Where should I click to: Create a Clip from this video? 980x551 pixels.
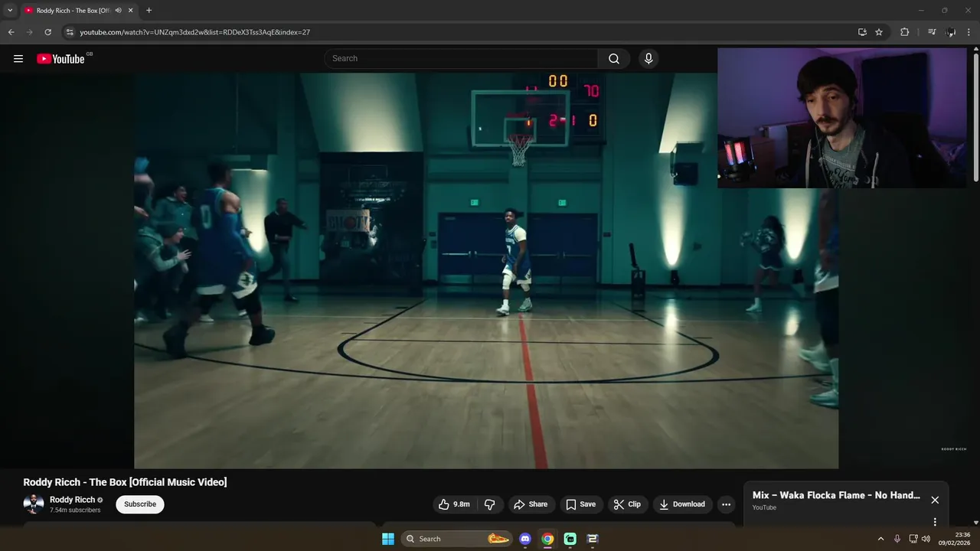tap(627, 504)
